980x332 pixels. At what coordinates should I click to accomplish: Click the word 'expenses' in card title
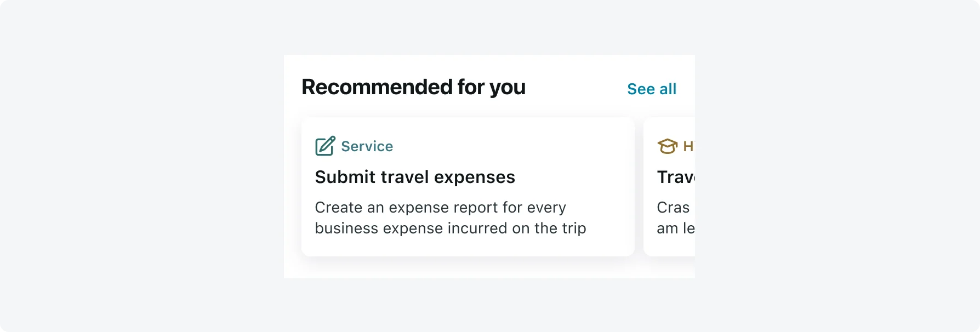click(475, 178)
